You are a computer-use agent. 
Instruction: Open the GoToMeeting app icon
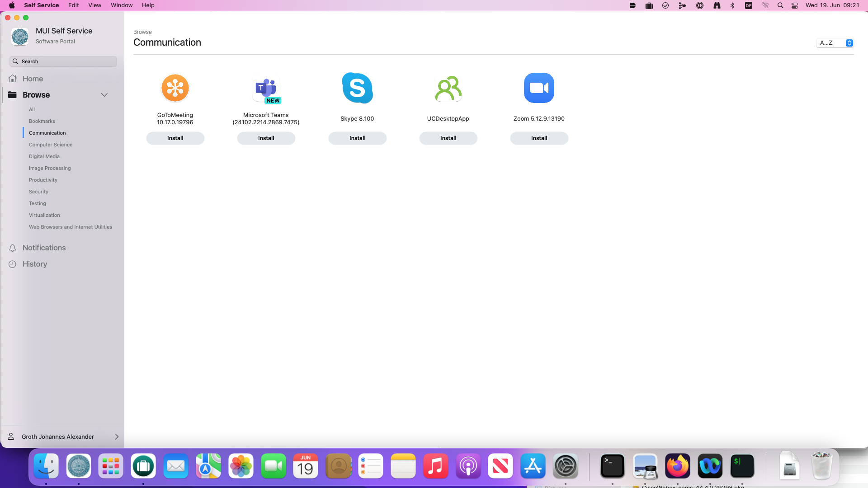point(175,88)
